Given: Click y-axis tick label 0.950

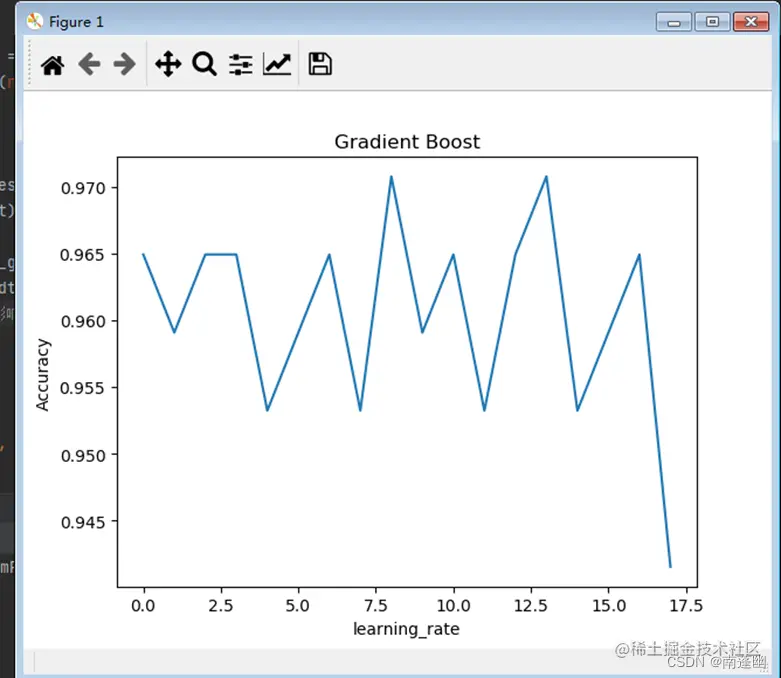Looking at the screenshot, I should coord(83,455).
